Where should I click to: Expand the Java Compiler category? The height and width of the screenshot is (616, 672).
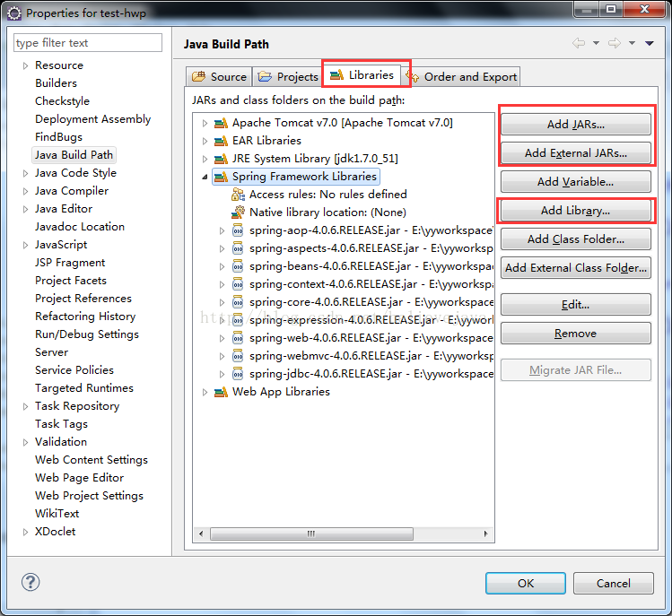click(25, 191)
